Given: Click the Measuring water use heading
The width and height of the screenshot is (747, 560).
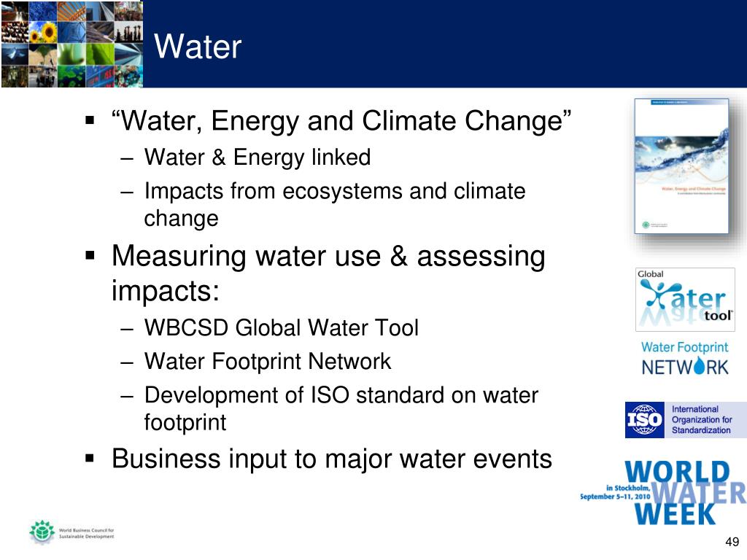Looking at the screenshot, I should coord(328,273).
